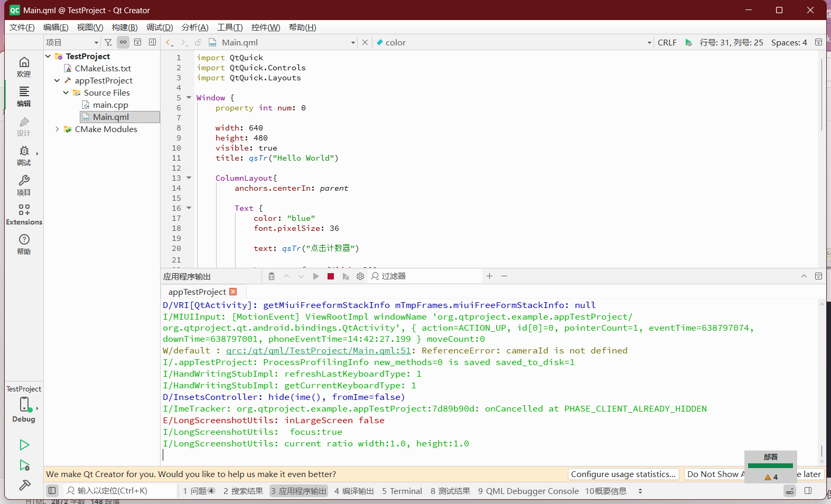This screenshot has width=831, height=504.
Task: Open 9 QML Debugger Console pane
Action: pyautogui.click(x=528, y=491)
